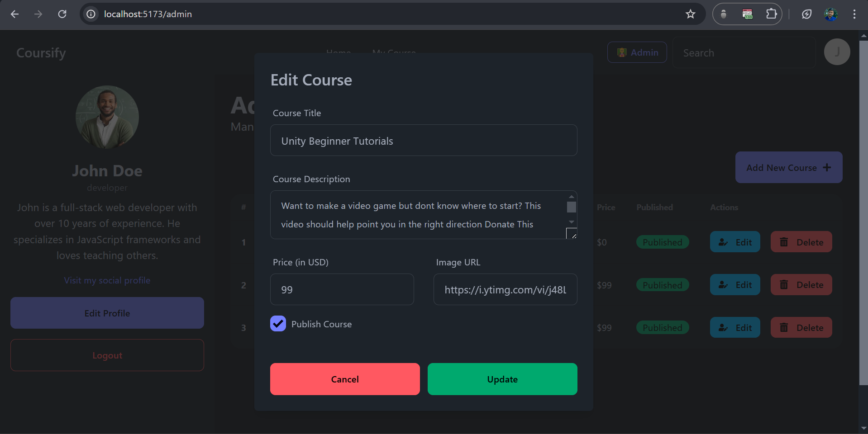Reload the current page
Viewport: 868px width, 434px height.
62,14
